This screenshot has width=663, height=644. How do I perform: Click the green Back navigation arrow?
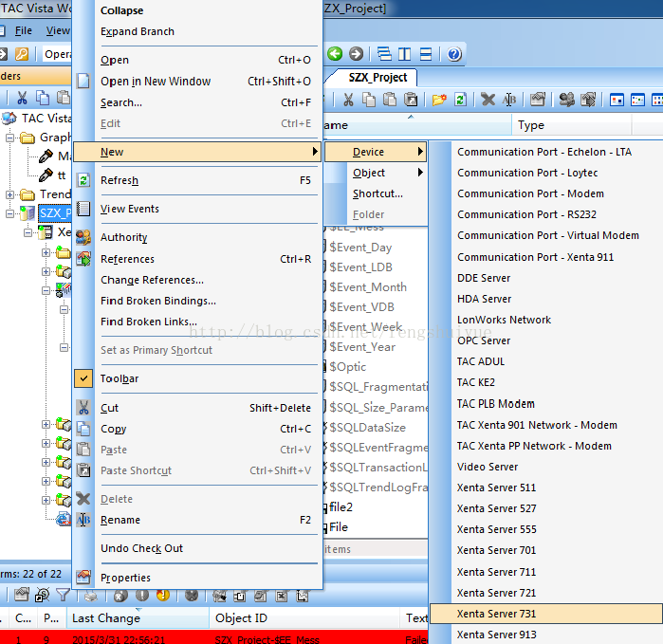(x=335, y=54)
